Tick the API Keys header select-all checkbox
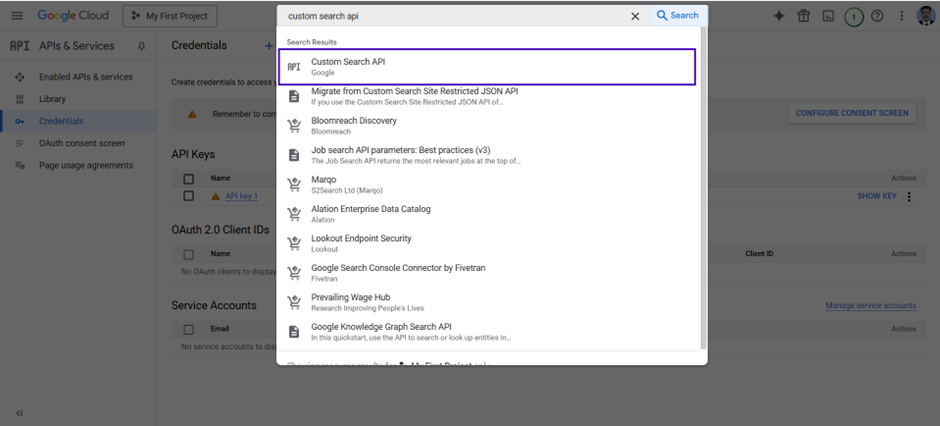 [189, 179]
